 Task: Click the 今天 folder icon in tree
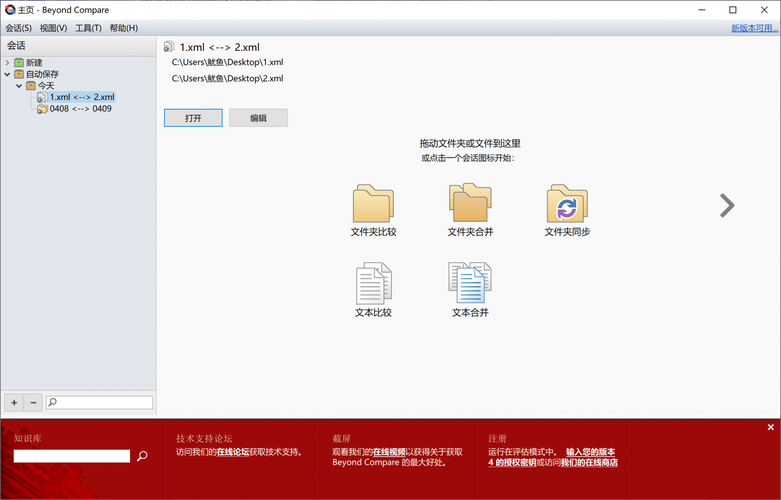pos(31,86)
